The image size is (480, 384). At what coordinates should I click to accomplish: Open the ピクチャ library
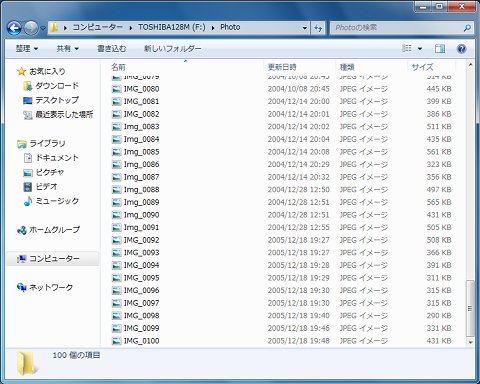pos(50,172)
